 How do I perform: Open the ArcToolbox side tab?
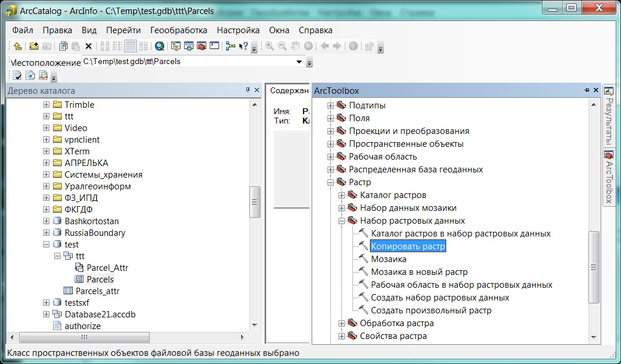click(x=609, y=176)
